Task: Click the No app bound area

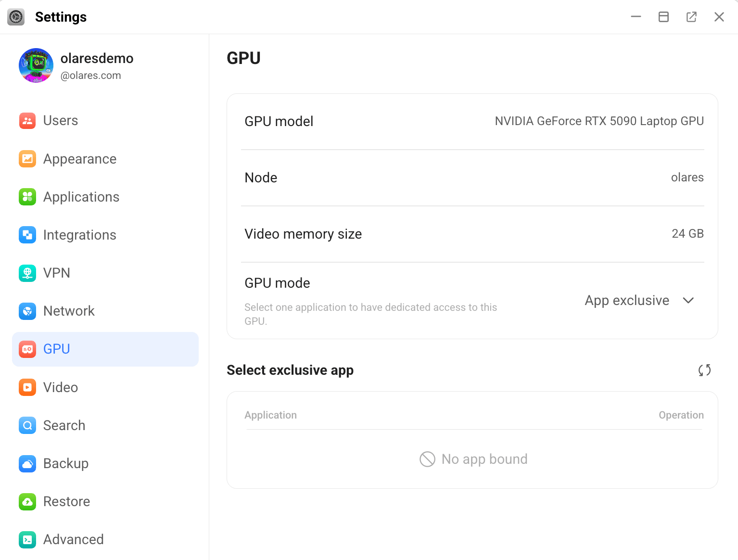Action: tap(473, 459)
